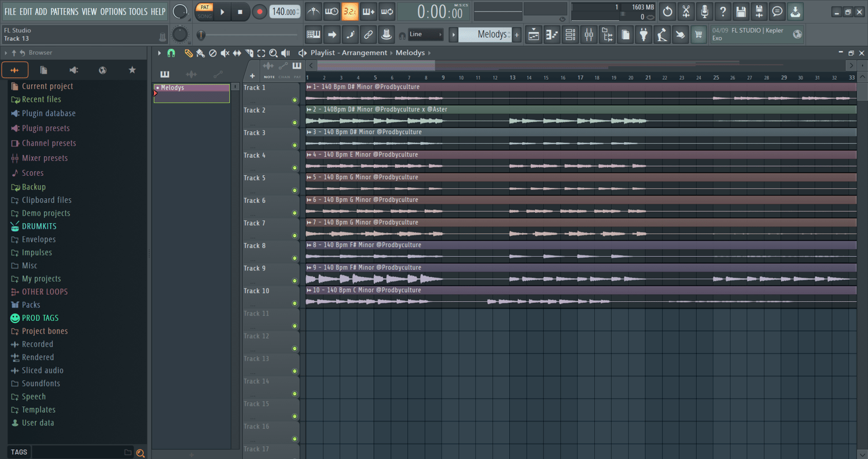Viewport: 868px width, 459px height.
Task: Toggle the loop recording button
Action: pos(387,11)
